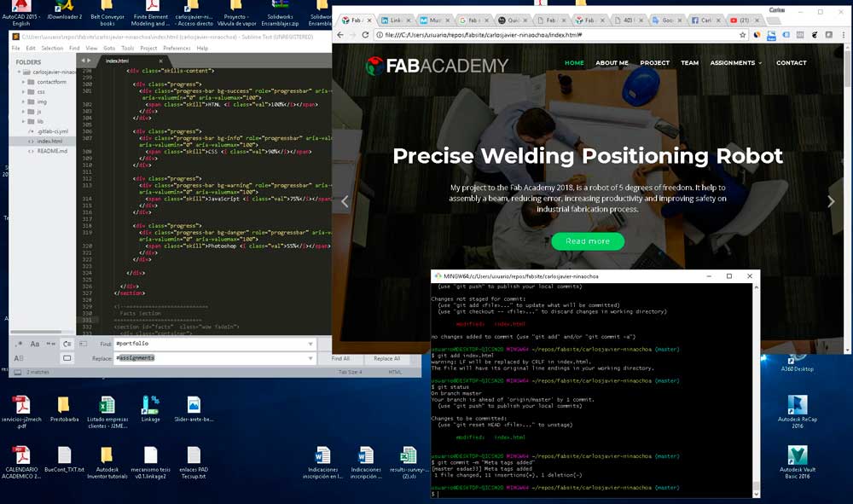This screenshot has height=504, width=853.
Task: Open Chrome's three-dot menu
Action: pos(844,35)
